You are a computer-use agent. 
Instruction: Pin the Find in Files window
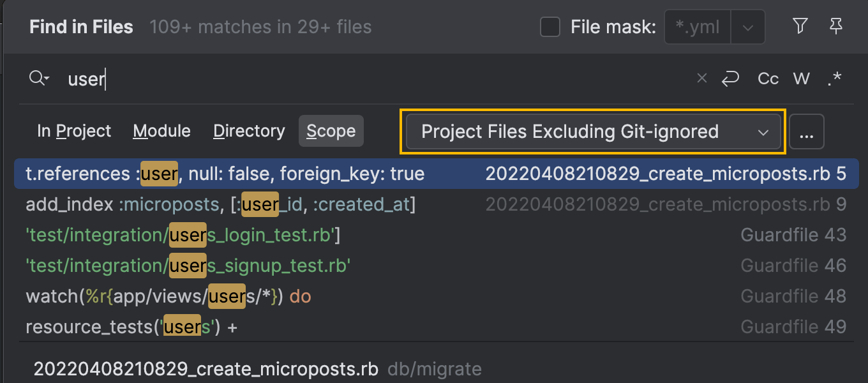pyautogui.click(x=835, y=26)
